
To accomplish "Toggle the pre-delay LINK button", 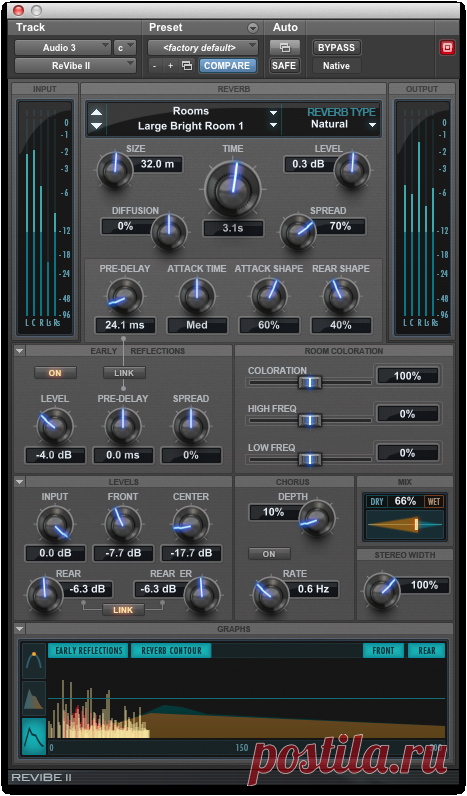I will 124,373.
